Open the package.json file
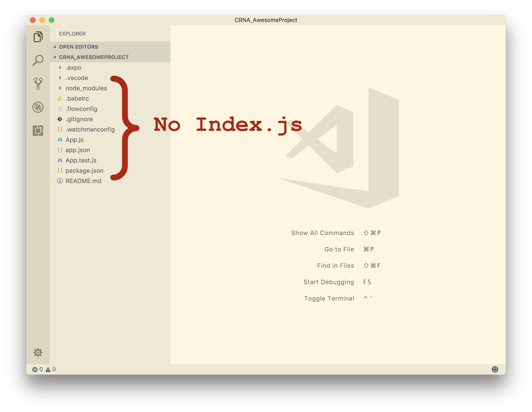This screenshot has width=532, height=412. pos(110,171)
